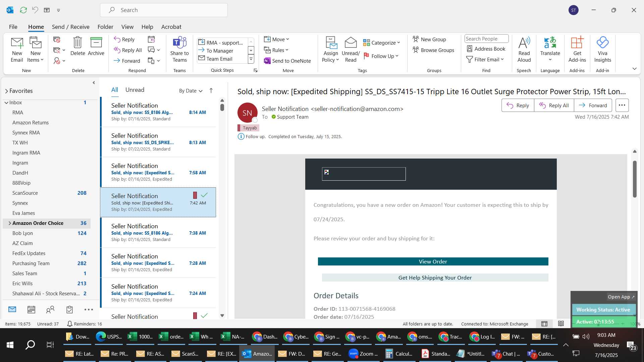Open the 8:14 AM Seller Notification email
Screen dimensions: 644x362
158,112
